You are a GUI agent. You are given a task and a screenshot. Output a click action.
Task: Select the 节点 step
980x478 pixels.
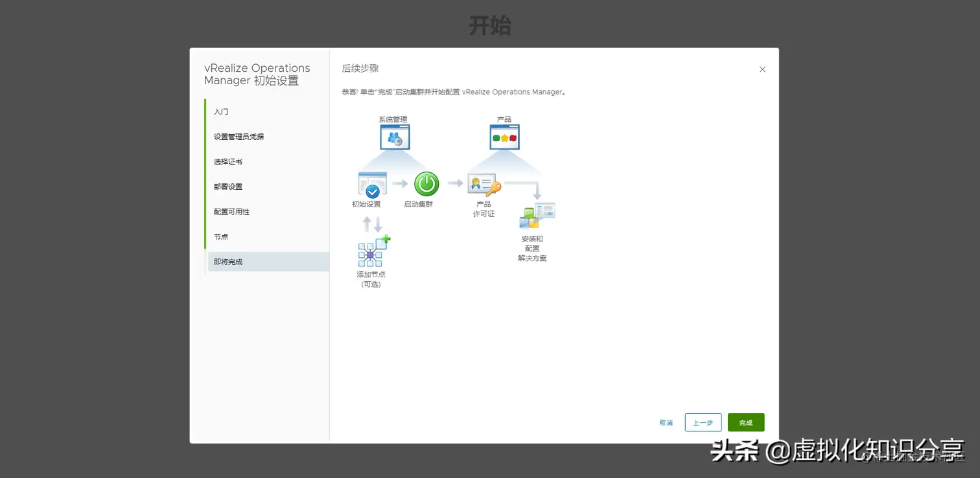(220, 236)
